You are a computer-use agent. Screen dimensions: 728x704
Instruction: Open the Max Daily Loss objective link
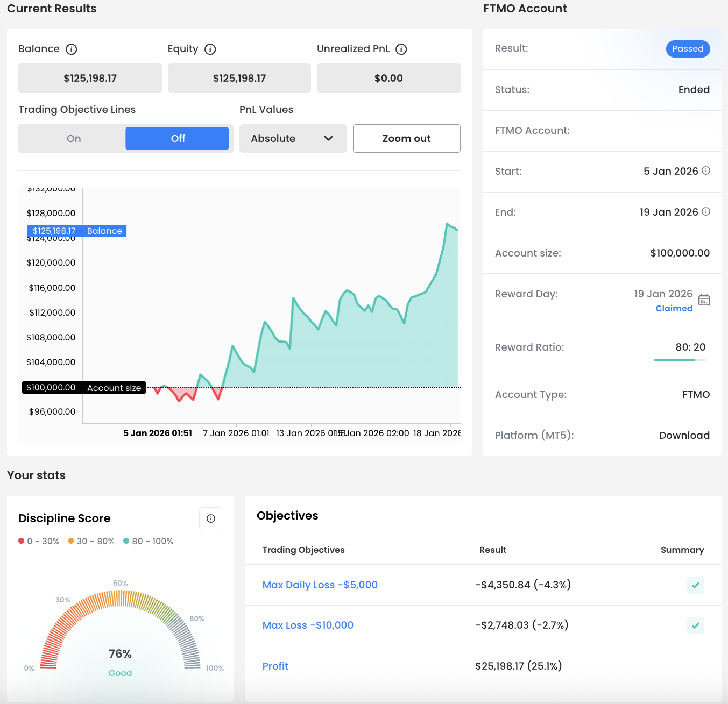coord(320,585)
